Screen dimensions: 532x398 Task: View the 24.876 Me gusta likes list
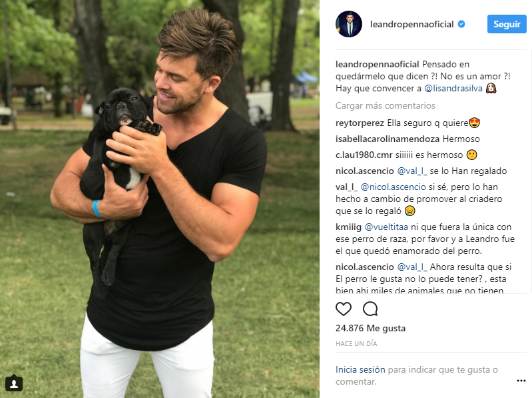[370, 328]
